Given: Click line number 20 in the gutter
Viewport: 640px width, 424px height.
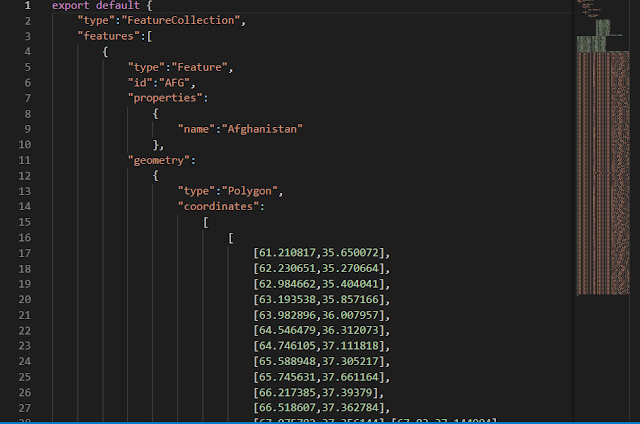Looking at the screenshot, I should coord(24,300).
